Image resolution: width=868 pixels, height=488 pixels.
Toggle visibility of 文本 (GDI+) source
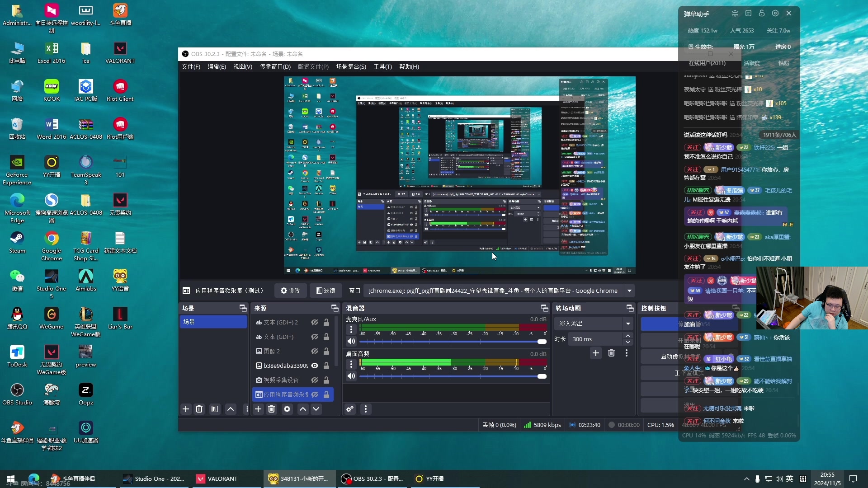click(x=315, y=337)
